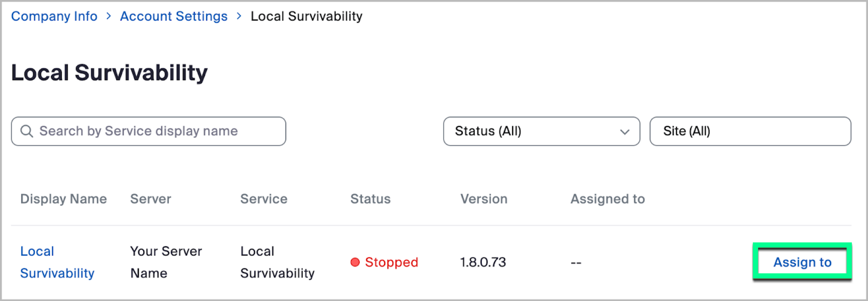
Task: Click the Display Name column header
Action: click(x=64, y=199)
